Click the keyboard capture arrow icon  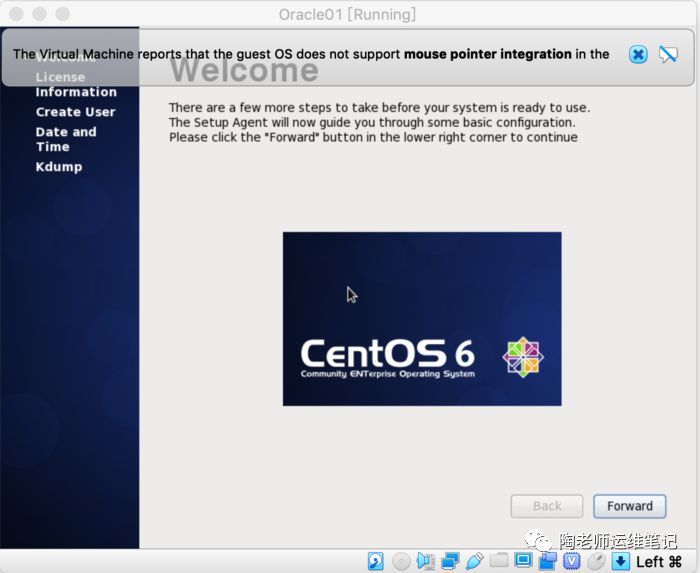click(620, 561)
